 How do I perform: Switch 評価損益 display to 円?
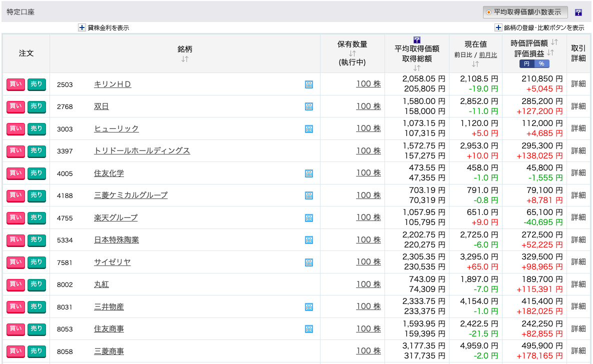click(527, 64)
